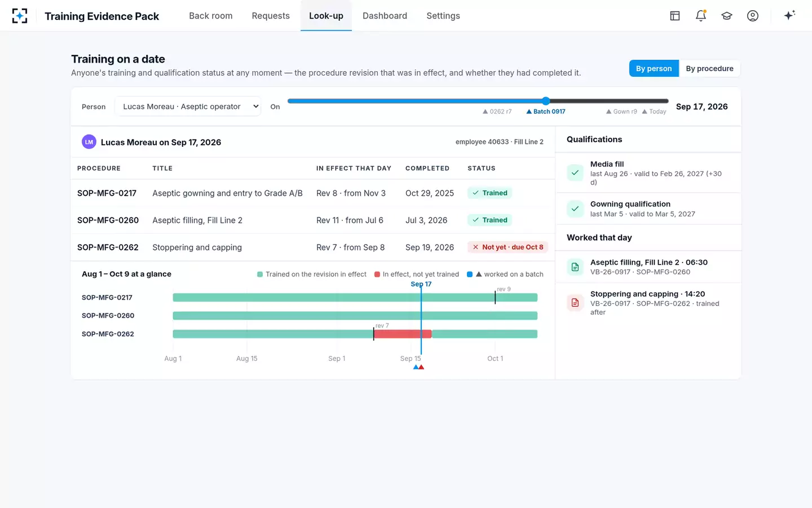812x508 pixels.
Task: Jump to the Gown r9 slider marker
Action: pos(621,112)
